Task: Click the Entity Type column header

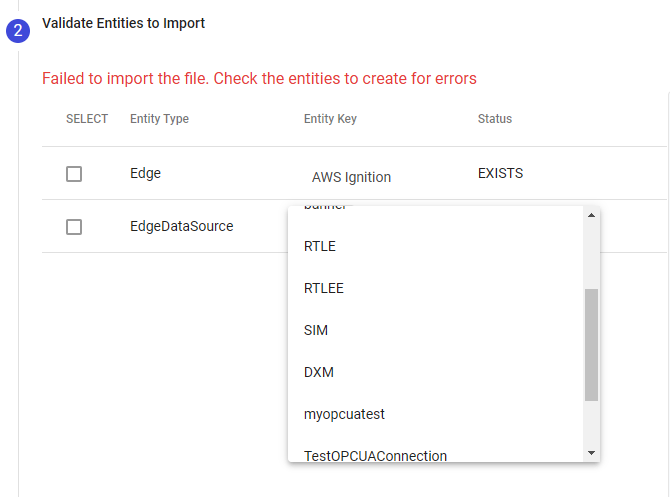Action: pyautogui.click(x=159, y=119)
